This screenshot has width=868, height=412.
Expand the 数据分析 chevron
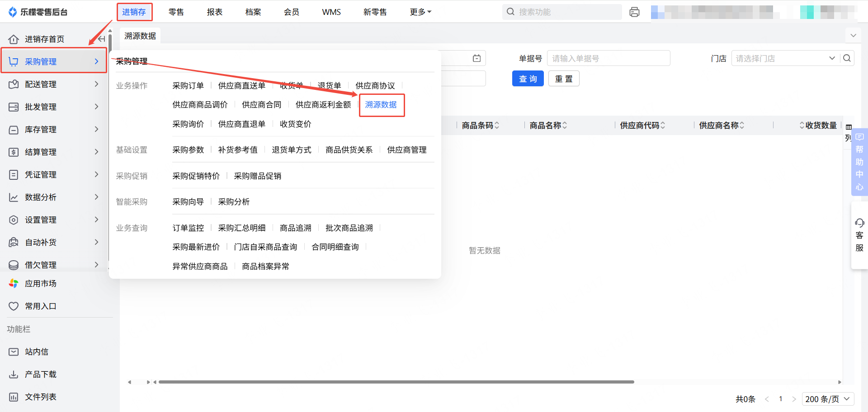click(x=96, y=197)
